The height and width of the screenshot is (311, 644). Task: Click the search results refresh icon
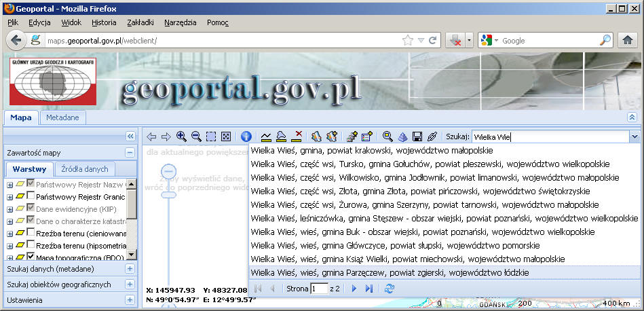[389, 289]
